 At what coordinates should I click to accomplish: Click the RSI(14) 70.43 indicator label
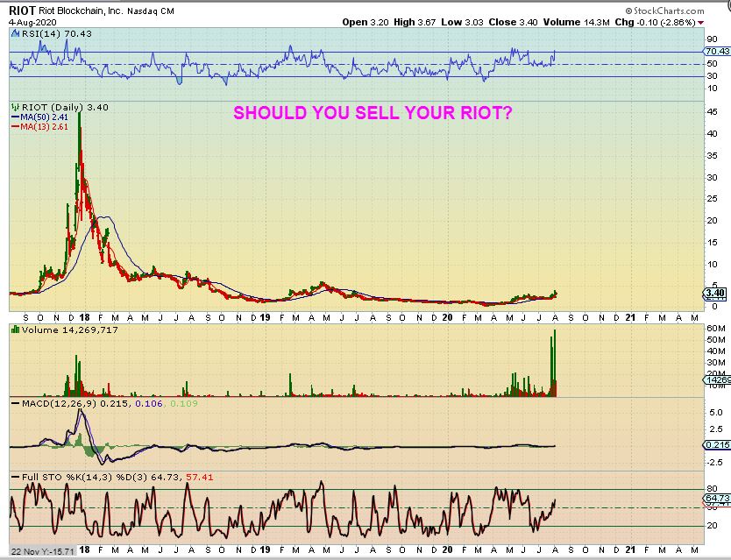(x=57, y=33)
